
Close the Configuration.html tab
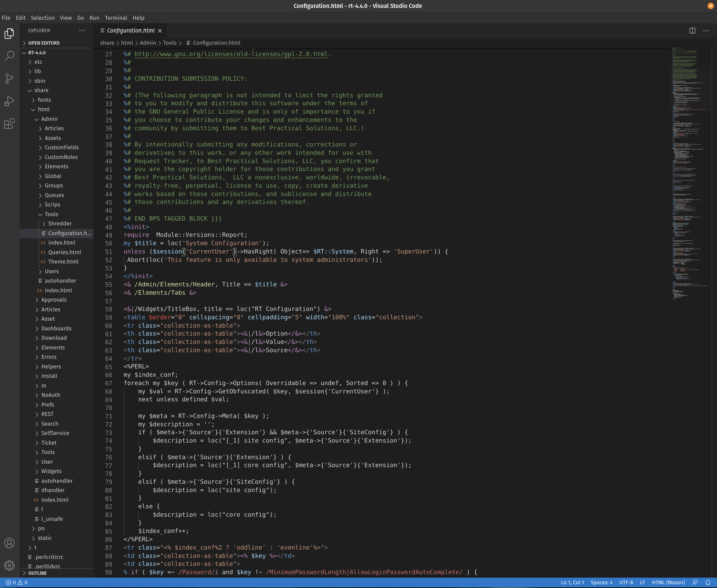(x=160, y=31)
